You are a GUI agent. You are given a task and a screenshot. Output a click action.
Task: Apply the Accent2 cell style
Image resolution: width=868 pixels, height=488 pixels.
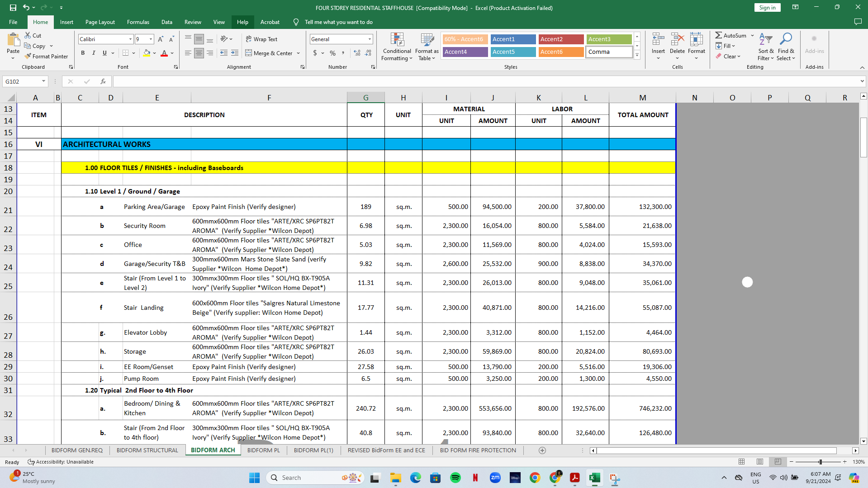[561, 39]
